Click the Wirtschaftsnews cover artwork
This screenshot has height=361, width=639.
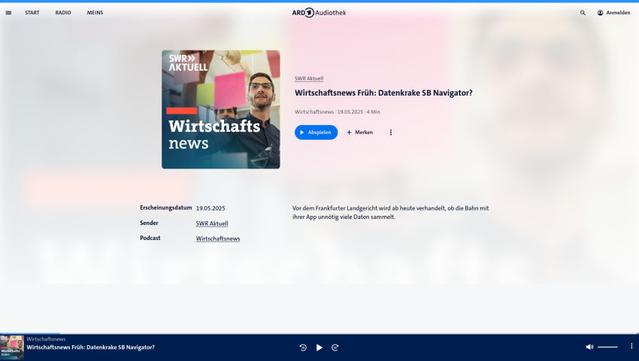point(221,109)
